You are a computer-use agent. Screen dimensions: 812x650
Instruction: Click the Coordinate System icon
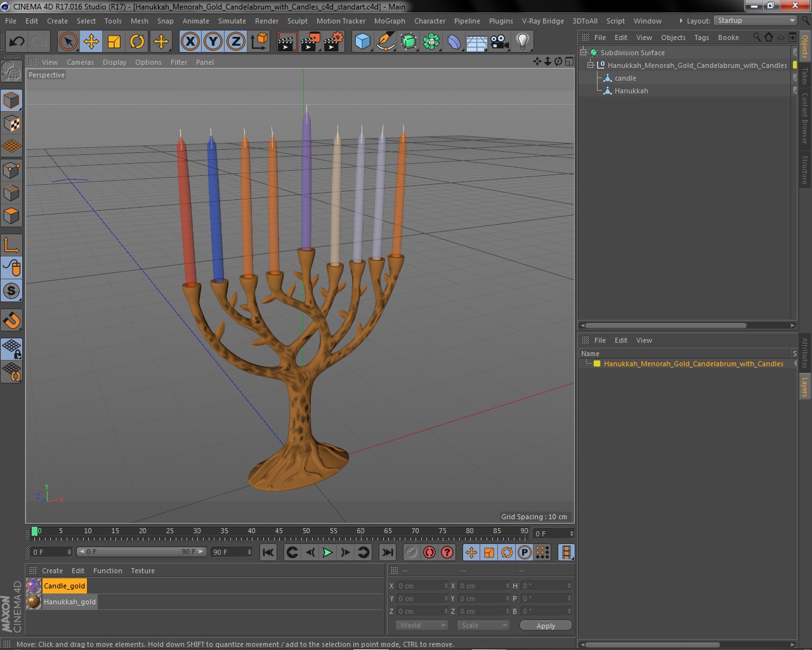pyautogui.click(x=259, y=42)
